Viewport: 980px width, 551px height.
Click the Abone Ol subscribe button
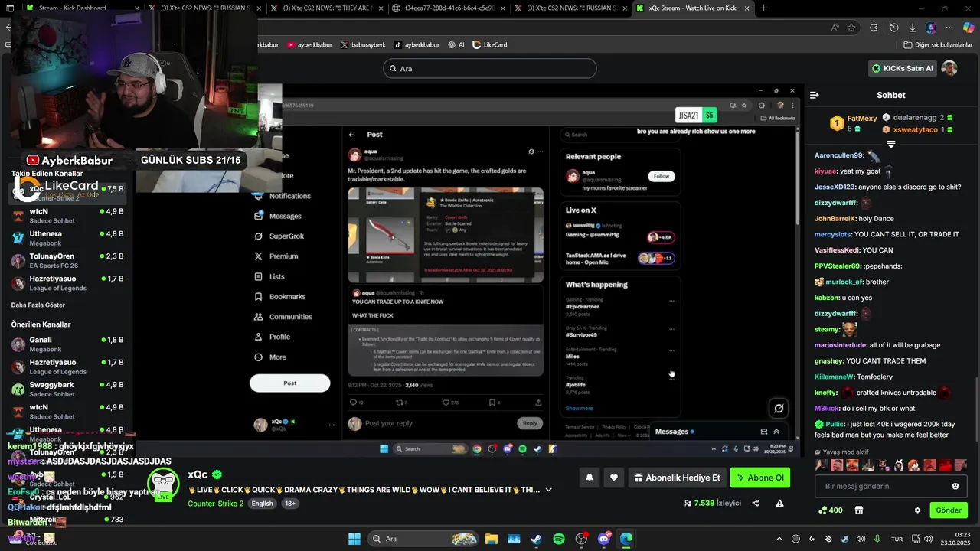click(760, 478)
